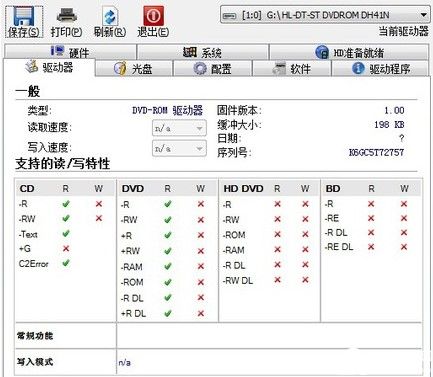Select the 配置 configuration tab
Screen dimensions: 433x377
point(213,69)
